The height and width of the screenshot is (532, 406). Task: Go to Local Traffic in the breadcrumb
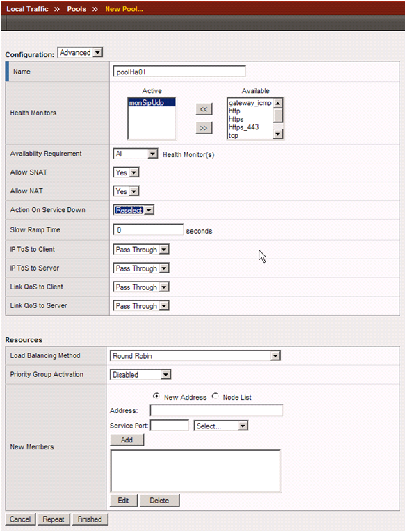(x=27, y=9)
